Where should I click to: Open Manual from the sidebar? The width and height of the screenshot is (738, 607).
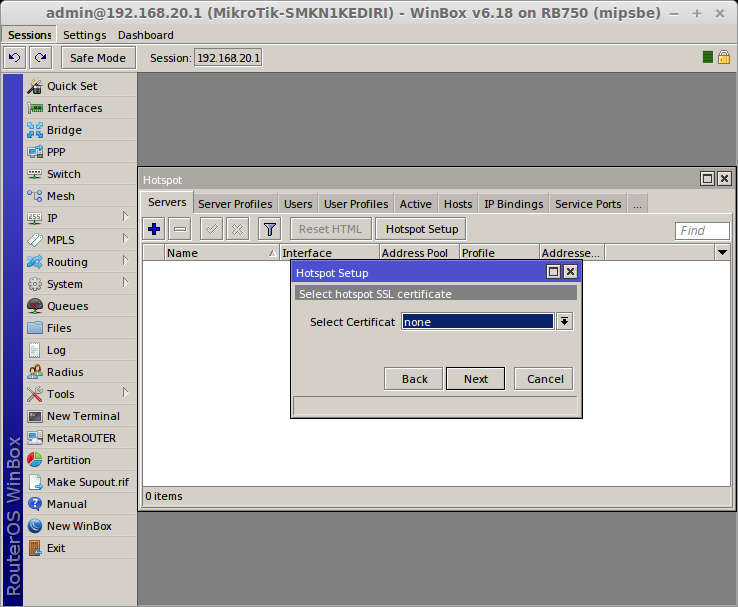pyautogui.click(x=80, y=504)
